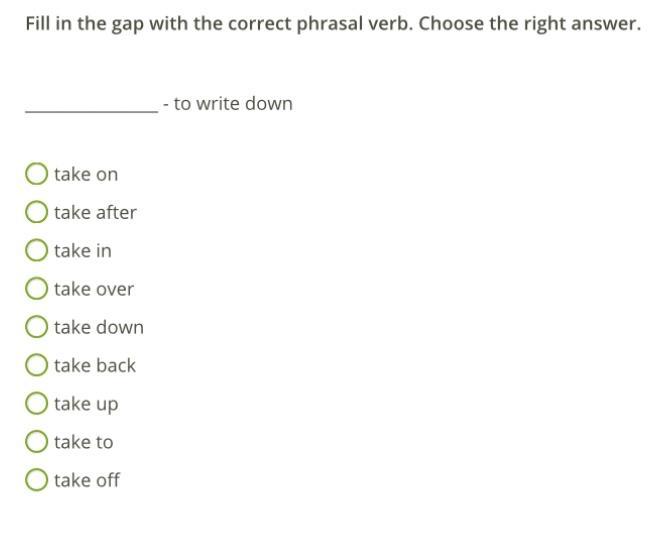
Task: Select the 'take on' radio button circle
Action: click(x=36, y=174)
